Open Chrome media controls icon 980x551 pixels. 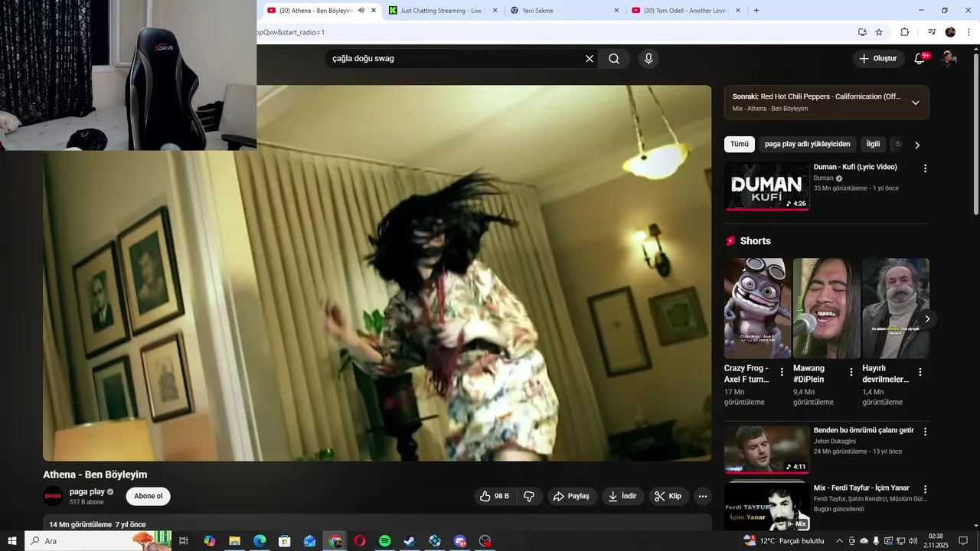coord(932,32)
